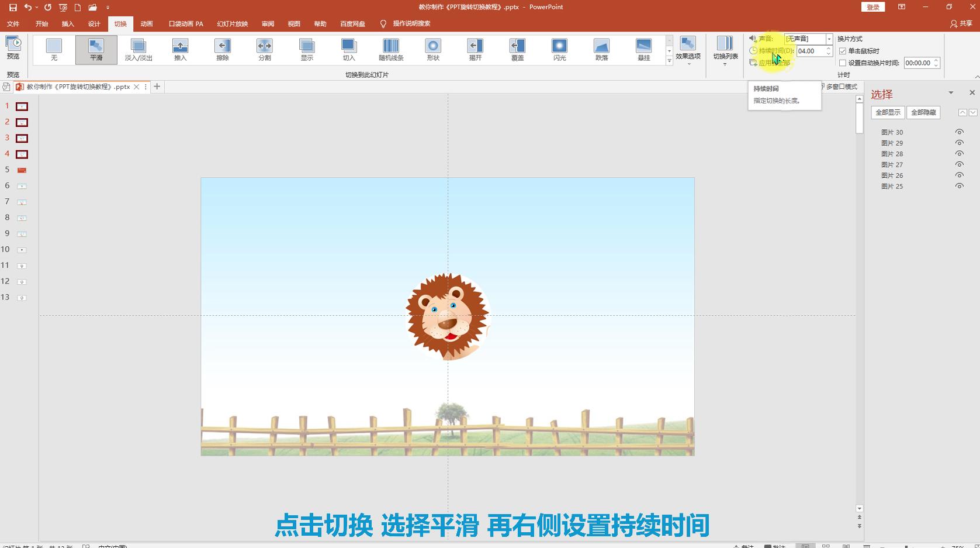This screenshot has width=980, height=548.
Task: 取消勾选「单击鼠标时」换片方式
Action: coord(842,51)
